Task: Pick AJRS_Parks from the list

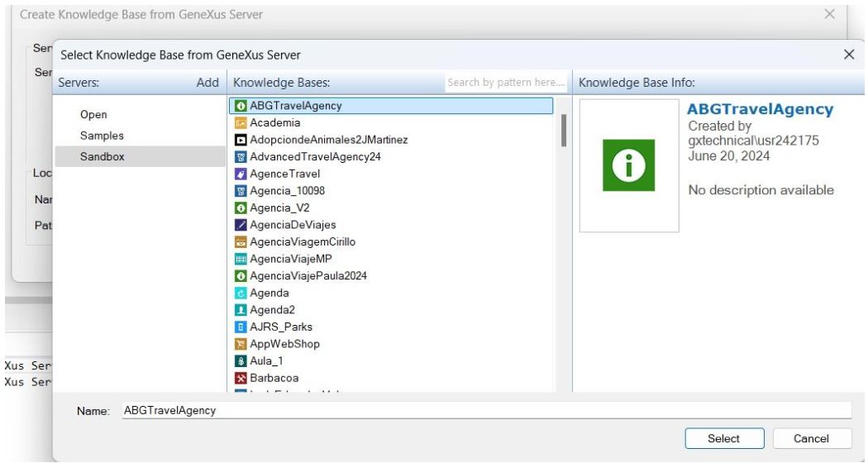Action: pyautogui.click(x=281, y=327)
